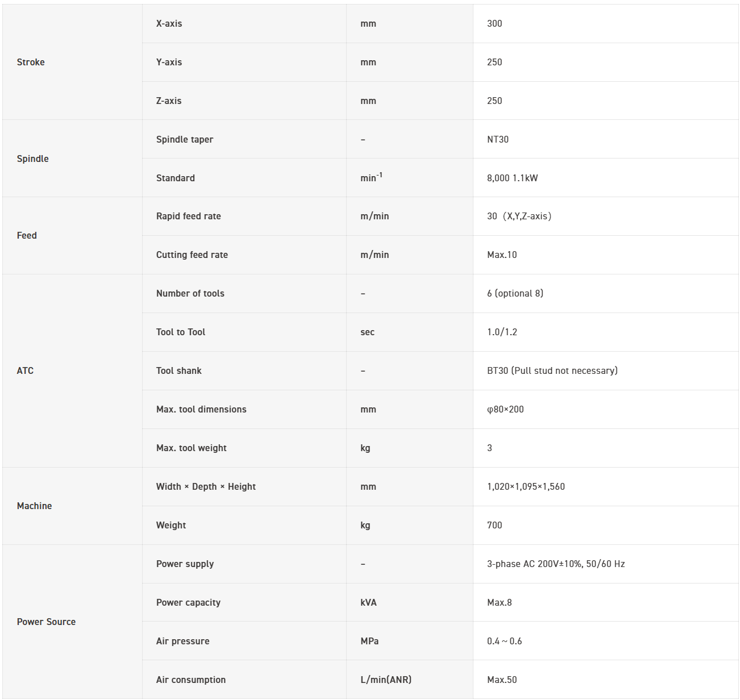
Task: Click the 1,020×1,095×1,560 machine size value
Action: 526,486
